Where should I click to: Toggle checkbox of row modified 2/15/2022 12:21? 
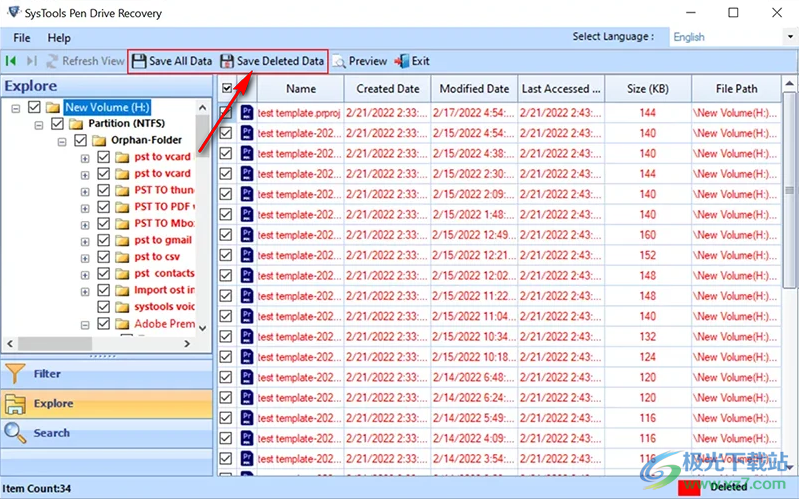click(x=226, y=255)
